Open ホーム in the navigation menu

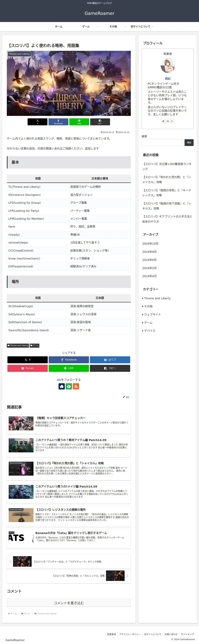[x=58, y=26]
